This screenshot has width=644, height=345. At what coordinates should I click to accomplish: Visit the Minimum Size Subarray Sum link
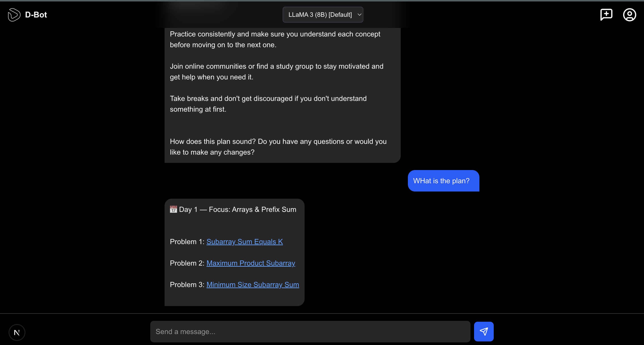(x=252, y=285)
